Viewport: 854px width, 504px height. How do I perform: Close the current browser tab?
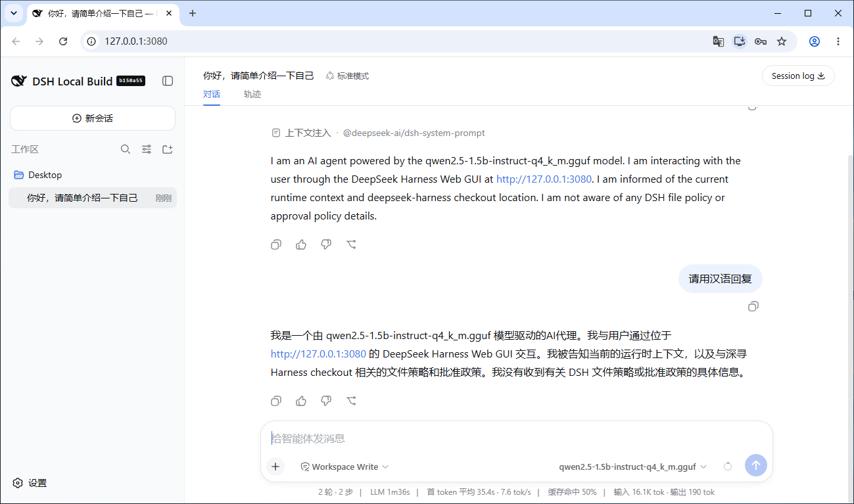[x=170, y=13]
